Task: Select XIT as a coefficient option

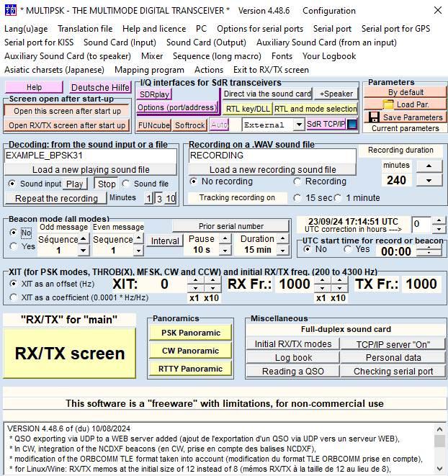Action: (13, 297)
